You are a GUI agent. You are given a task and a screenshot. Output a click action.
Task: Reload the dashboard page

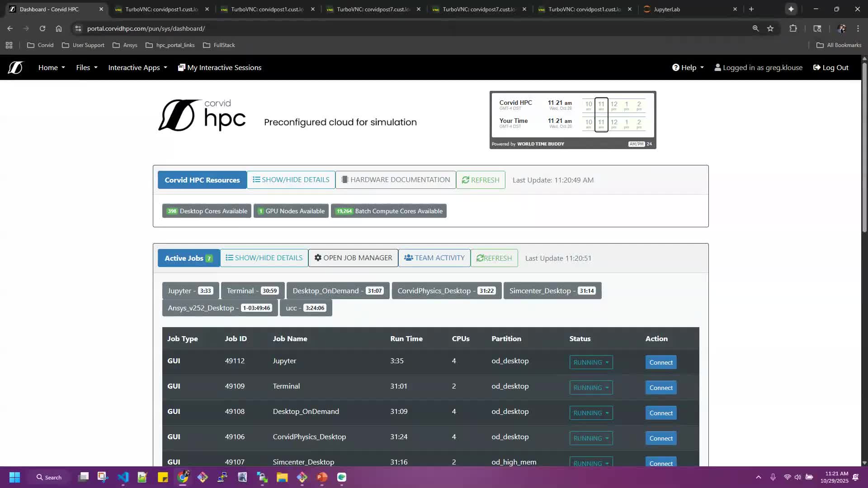42,28
